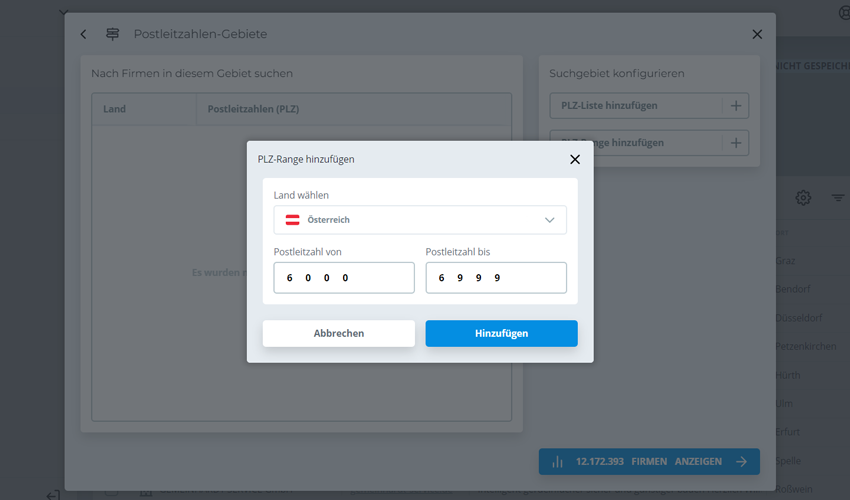Close the PLZ-Range hinzufügen dialog
Image resolution: width=850 pixels, height=500 pixels.
click(x=574, y=159)
